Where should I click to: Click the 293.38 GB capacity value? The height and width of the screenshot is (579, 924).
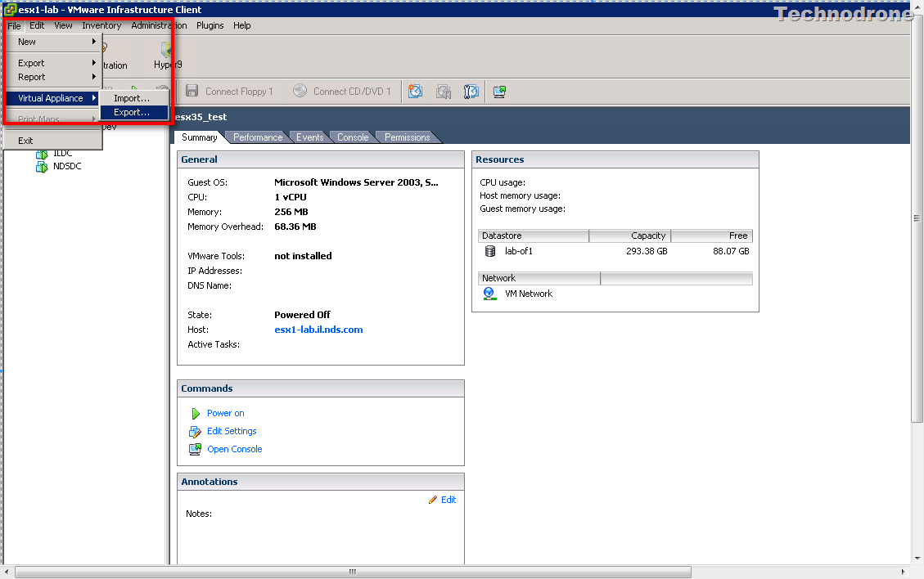(x=647, y=251)
